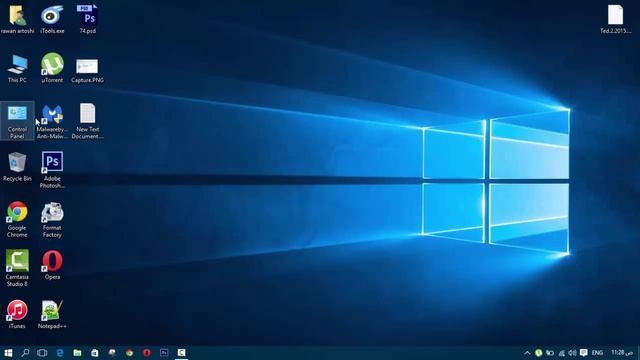Change input language ENG indicator

click(x=597, y=353)
